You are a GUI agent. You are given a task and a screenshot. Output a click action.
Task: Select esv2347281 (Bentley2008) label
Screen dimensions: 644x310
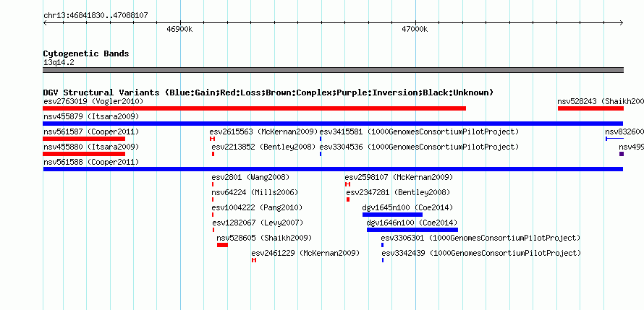[x=399, y=192]
